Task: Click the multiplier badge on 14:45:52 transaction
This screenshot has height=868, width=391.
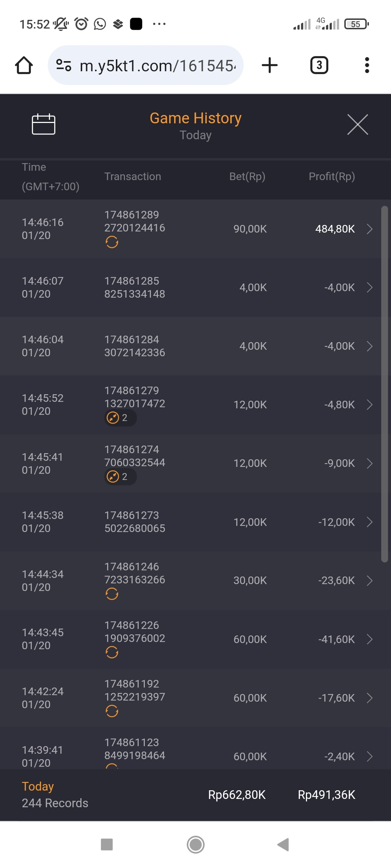Action: (120, 418)
